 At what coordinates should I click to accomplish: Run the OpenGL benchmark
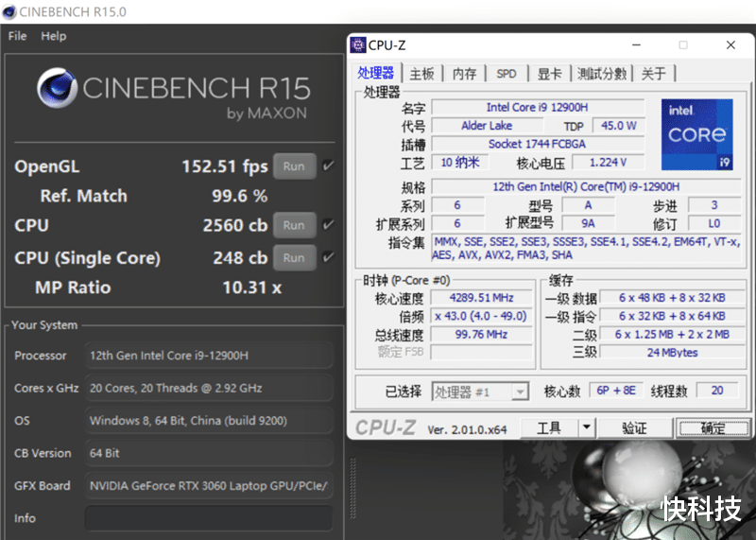pos(294,166)
